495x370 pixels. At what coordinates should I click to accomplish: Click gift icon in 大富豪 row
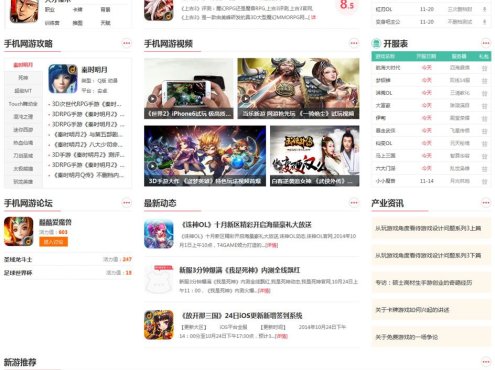coord(484,106)
